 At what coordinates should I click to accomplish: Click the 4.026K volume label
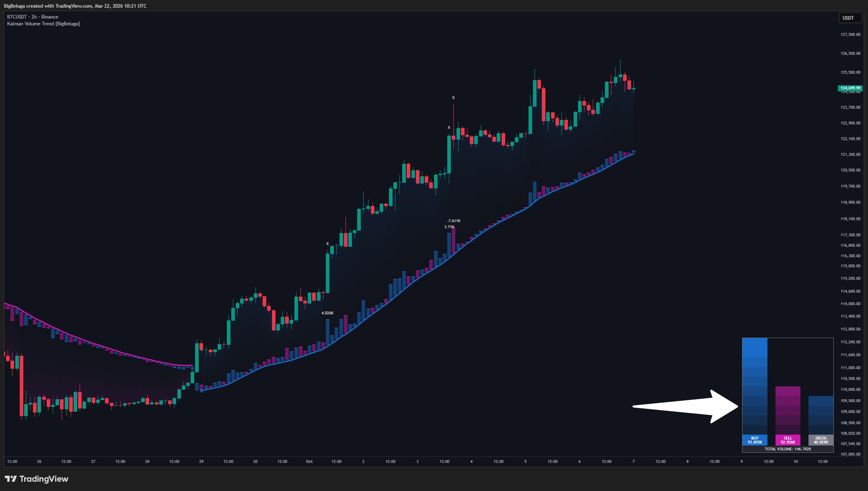(x=327, y=313)
